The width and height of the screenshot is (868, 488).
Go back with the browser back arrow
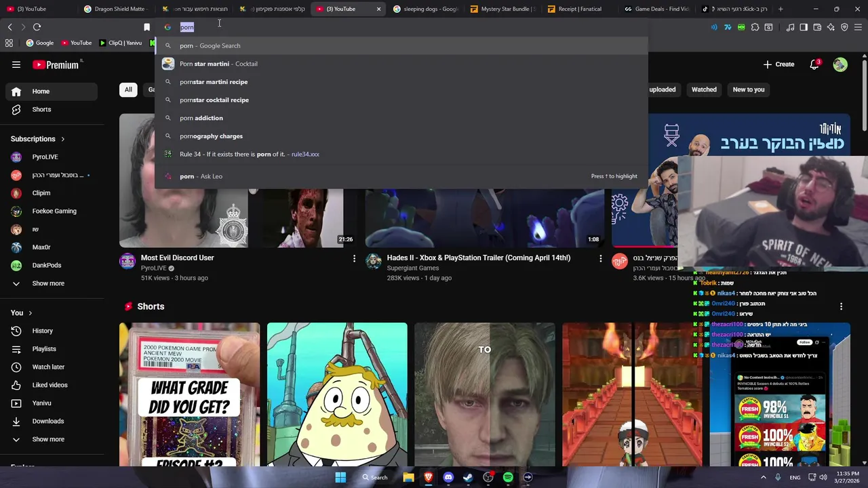coord(9,27)
